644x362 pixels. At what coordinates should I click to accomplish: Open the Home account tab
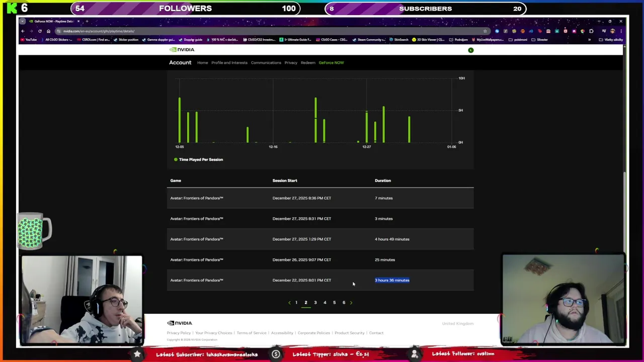(x=202, y=63)
